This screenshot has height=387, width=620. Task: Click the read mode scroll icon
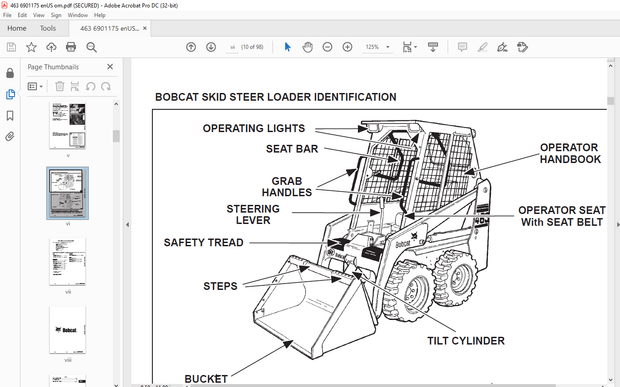(x=433, y=47)
